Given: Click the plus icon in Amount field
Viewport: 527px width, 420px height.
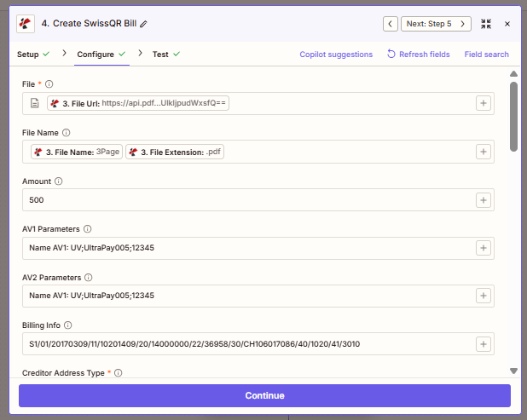Looking at the screenshot, I should (483, 200).
